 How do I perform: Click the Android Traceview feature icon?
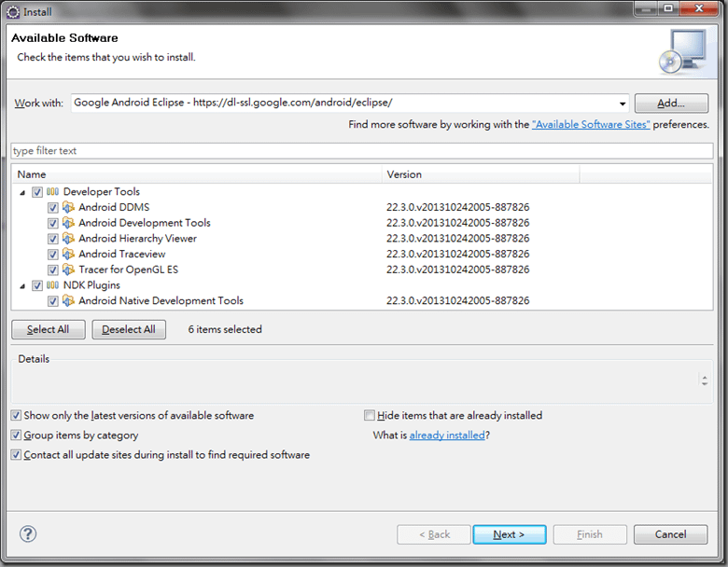coord(68,254)
